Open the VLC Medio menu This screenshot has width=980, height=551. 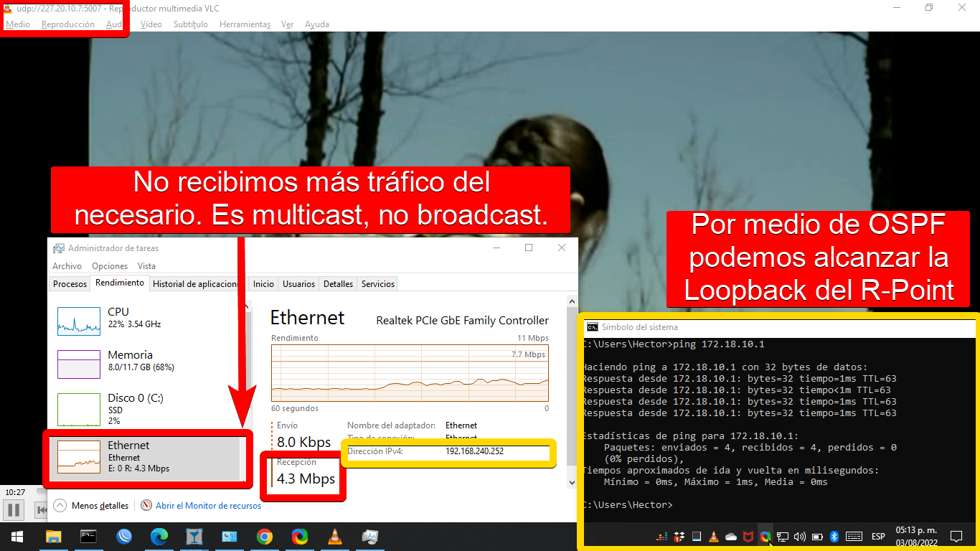click(x=18, y=24)
